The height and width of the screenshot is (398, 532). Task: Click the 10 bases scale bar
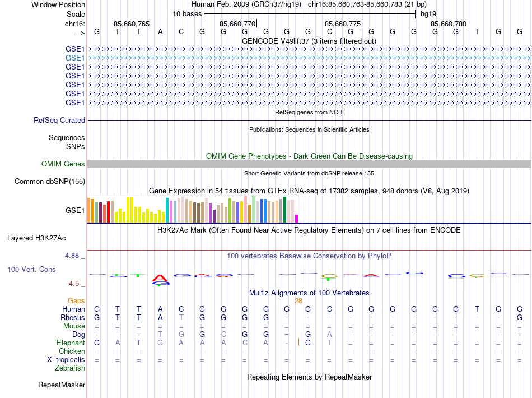point(309,13)
